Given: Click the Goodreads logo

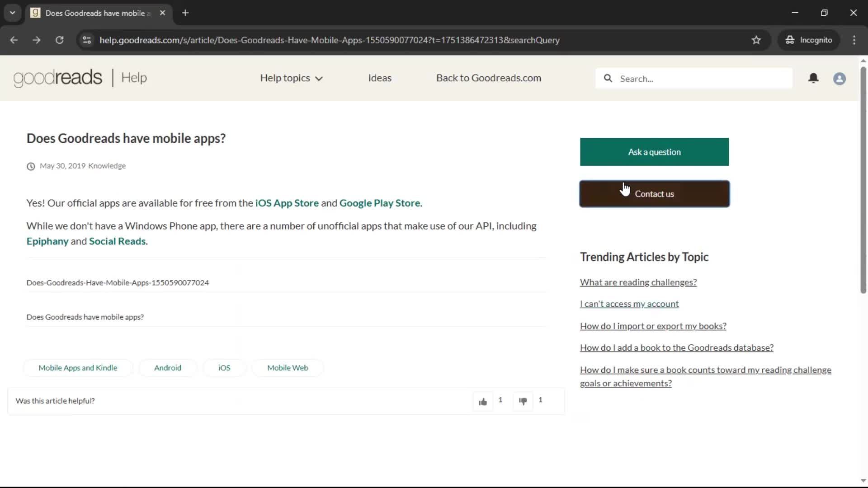Looking at the screenshot, I should (58, 78).
